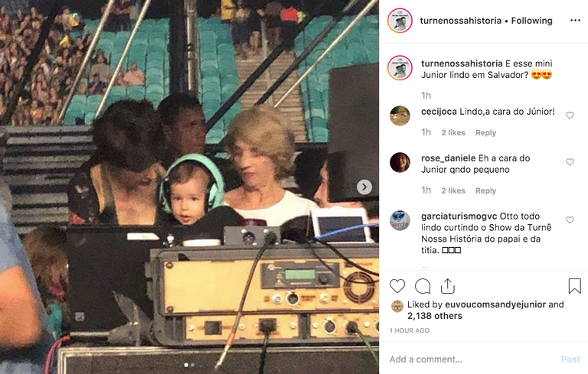The width and height of the screenshot is (588, 374).
Task: Like rose_daniele's comment
Action: [570, 162]
